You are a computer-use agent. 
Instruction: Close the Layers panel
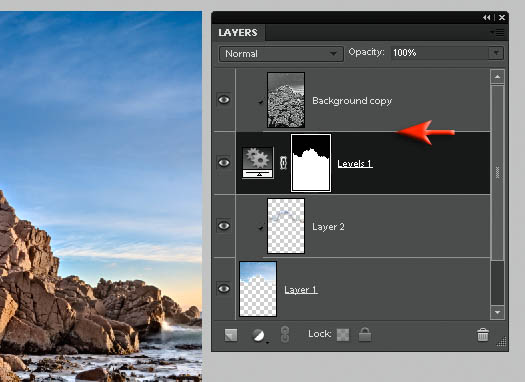(x=502, y=17)
